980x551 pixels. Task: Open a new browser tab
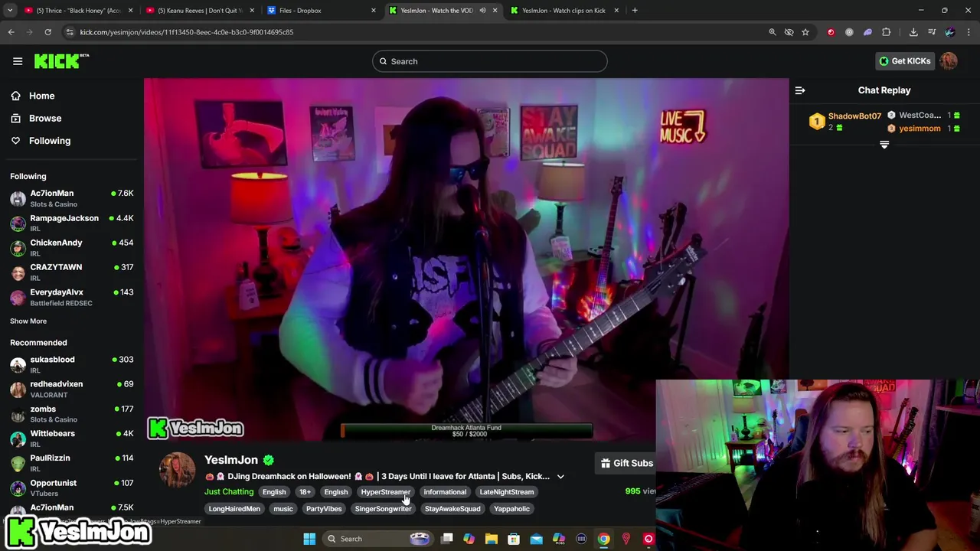click(x=635, y=11)
